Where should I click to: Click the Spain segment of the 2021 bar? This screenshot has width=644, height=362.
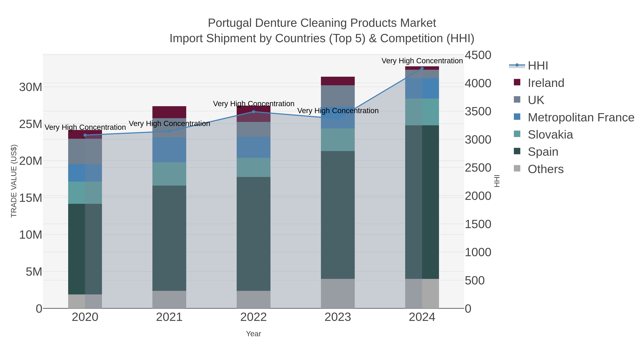tap(169, 238)
